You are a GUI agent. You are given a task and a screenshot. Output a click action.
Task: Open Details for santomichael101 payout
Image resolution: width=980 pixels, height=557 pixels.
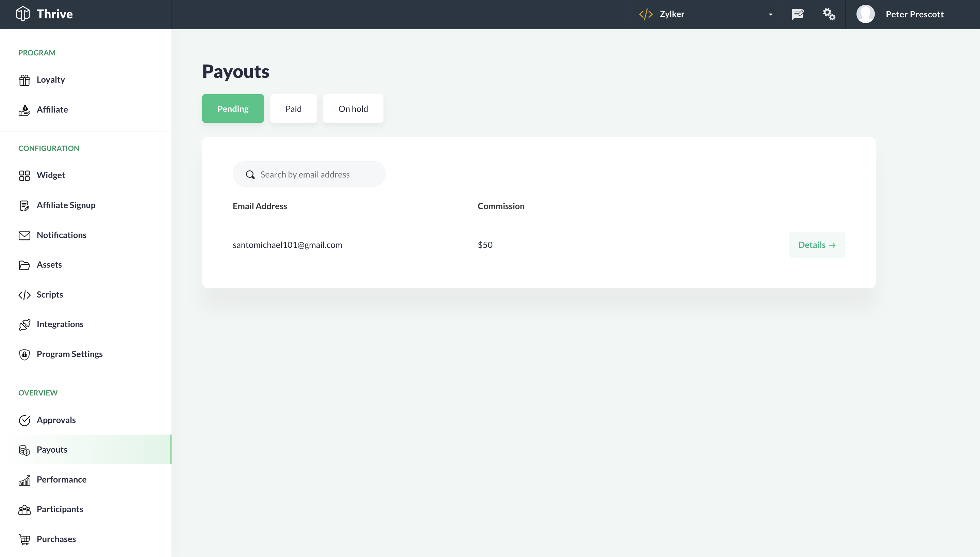[817, 245]
